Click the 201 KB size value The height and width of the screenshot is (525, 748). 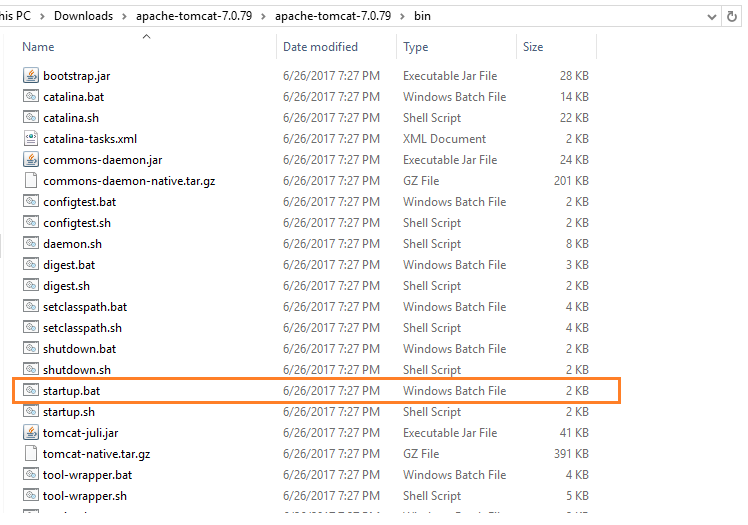571,181
